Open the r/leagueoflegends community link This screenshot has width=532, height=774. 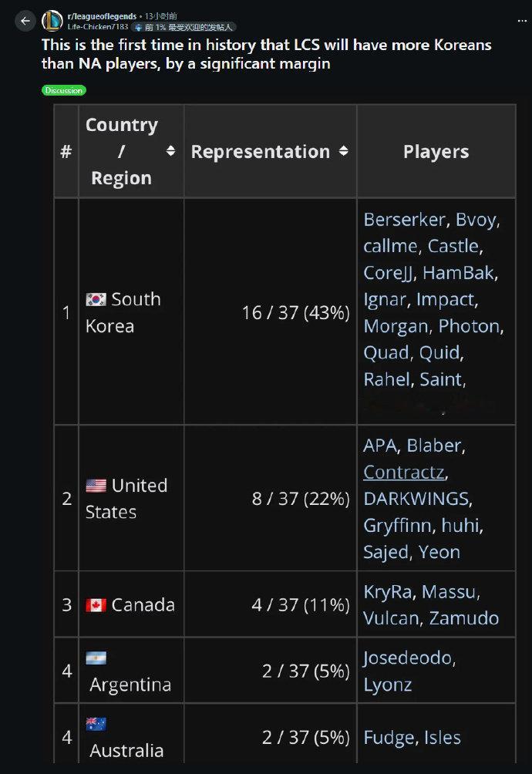[x=102, y=16]
